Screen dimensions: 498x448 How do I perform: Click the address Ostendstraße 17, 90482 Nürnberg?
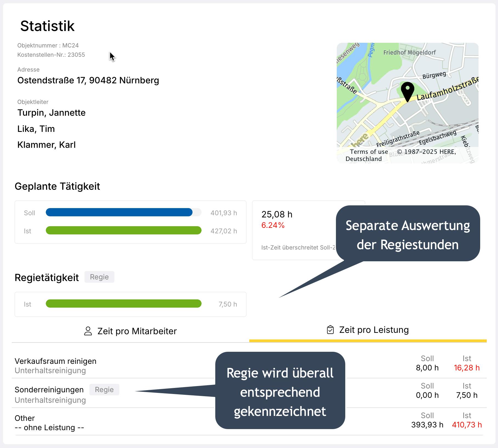(x=88, y=80)
